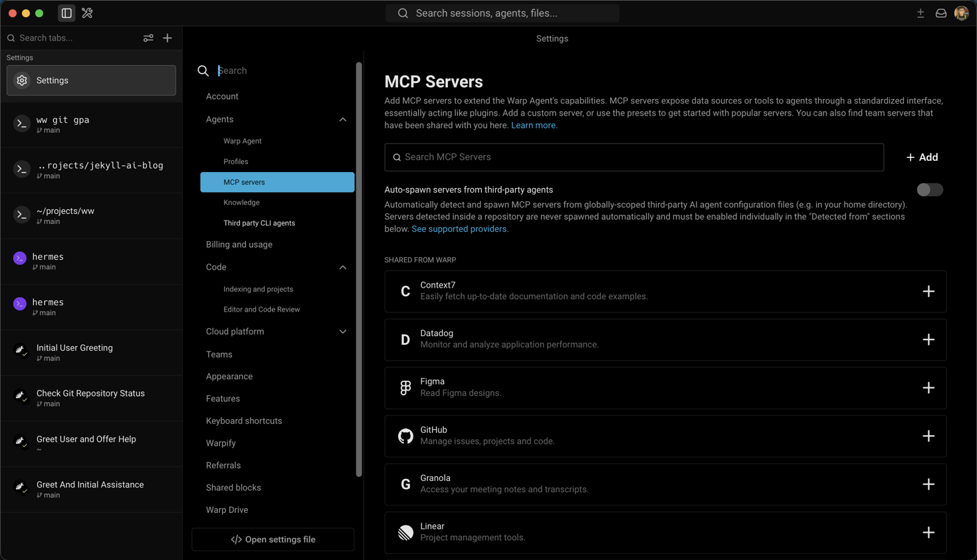Viewport: 977px width, 560px height.
Task: Open Features settings
Action: point(223,399)
